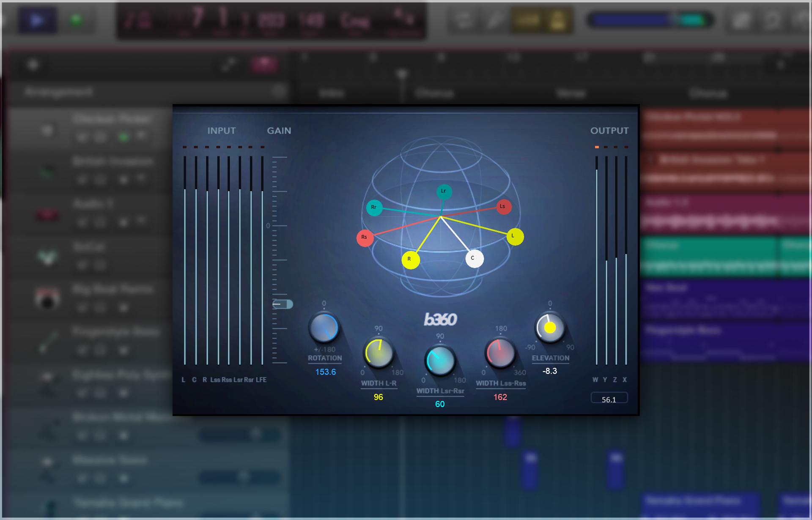Select the red Rs node on the sphere

[x=365, y=238]
